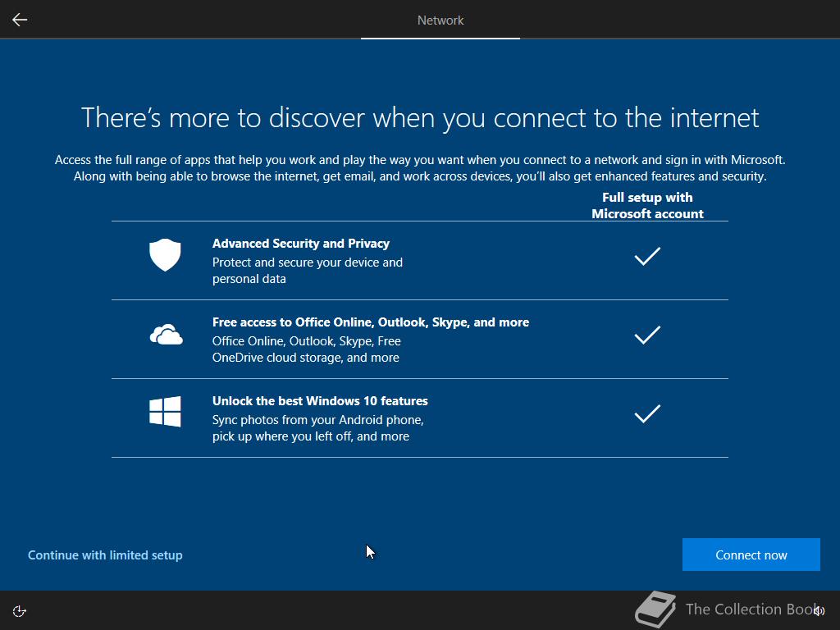Screen dimensions: 840x630
Task: Click the 'Advanced Security and Privacy' heading
Action: coord(301,243)
